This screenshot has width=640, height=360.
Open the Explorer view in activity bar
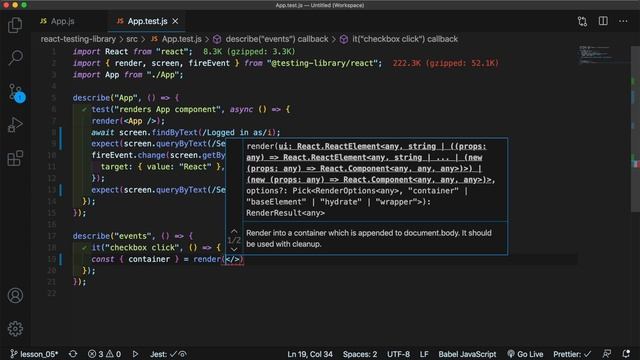click(15, 25)
